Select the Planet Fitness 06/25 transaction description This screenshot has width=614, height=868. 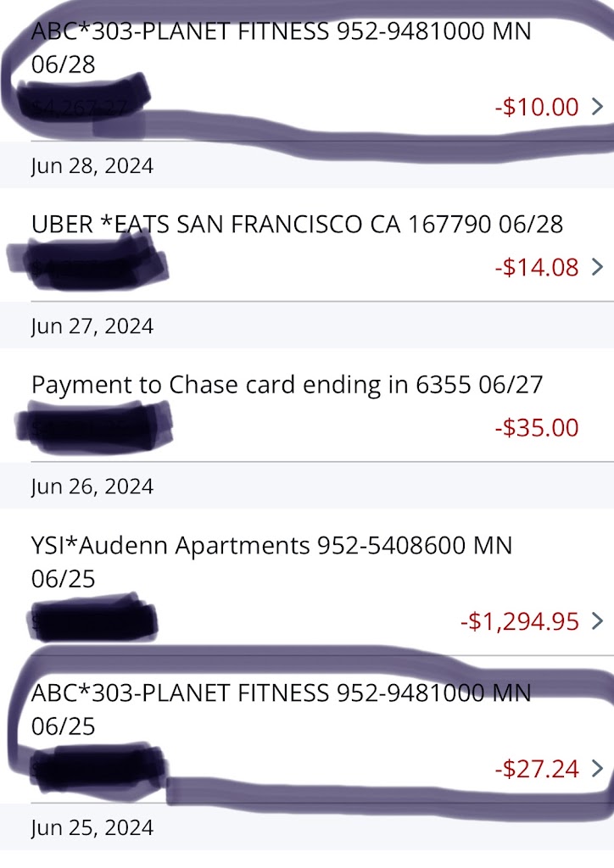coord(280,709)
